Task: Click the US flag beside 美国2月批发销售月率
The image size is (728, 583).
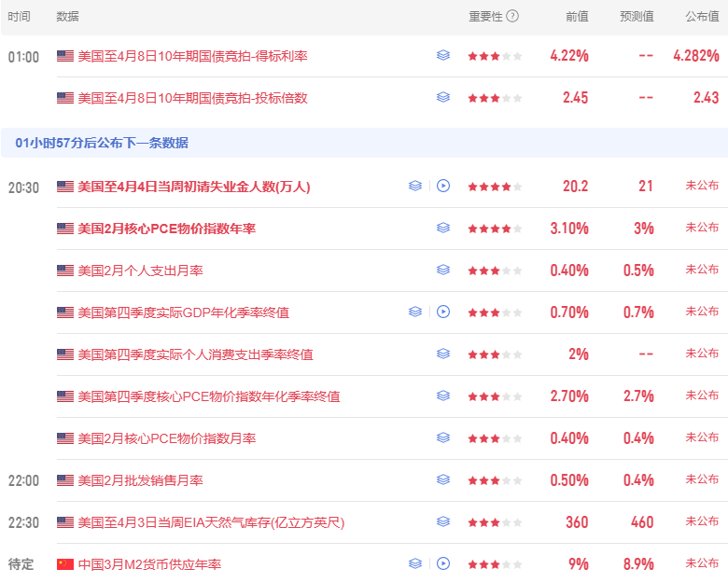Action: point(65,480)
